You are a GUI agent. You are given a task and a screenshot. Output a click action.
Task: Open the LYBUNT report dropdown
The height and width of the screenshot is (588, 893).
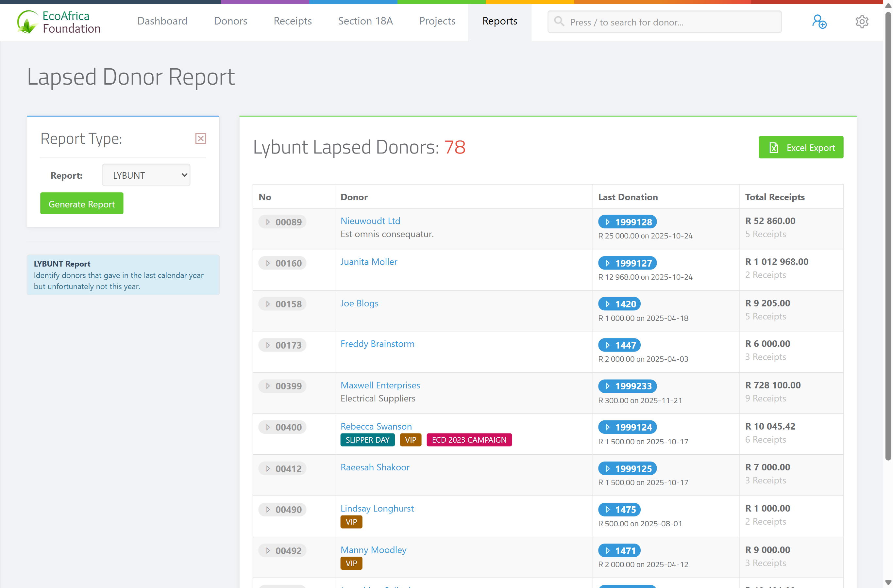146,175
